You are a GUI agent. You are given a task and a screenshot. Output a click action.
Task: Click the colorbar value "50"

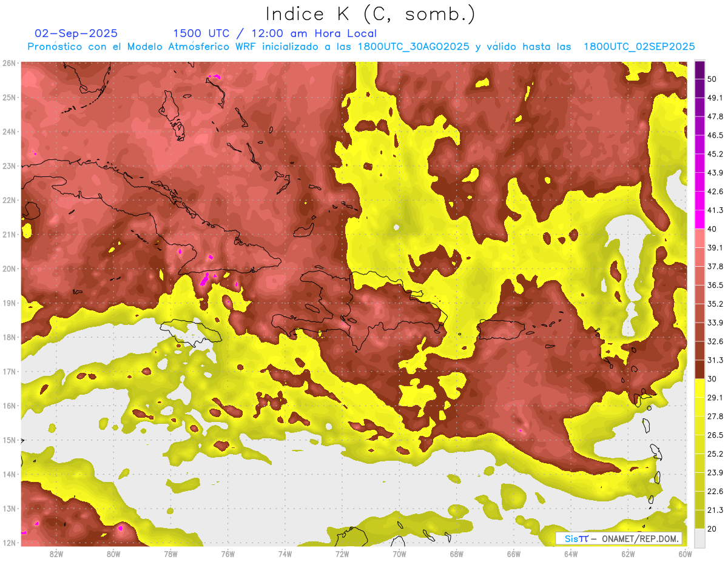[712, 79]
